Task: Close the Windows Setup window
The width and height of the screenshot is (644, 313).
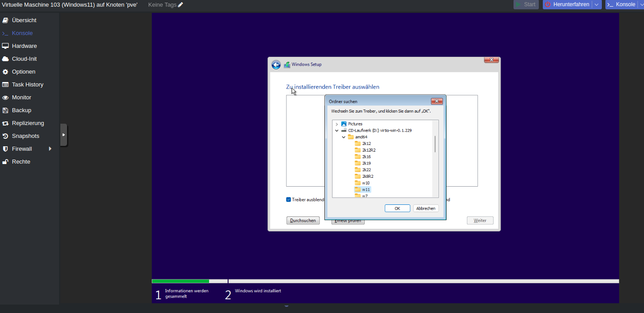Action: tap(491, 60)
